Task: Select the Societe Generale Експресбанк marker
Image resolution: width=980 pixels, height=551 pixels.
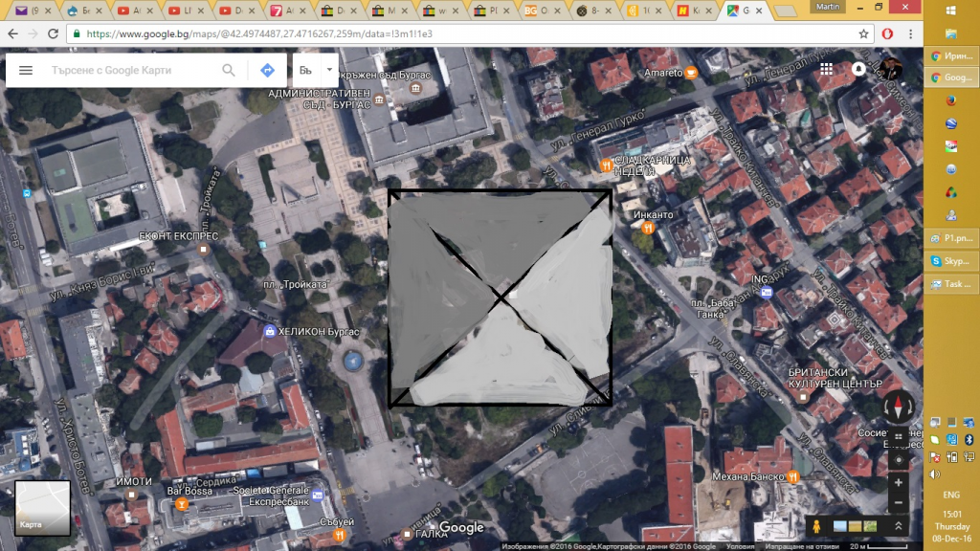Action: pyautogui.click(x=318, y=496)
